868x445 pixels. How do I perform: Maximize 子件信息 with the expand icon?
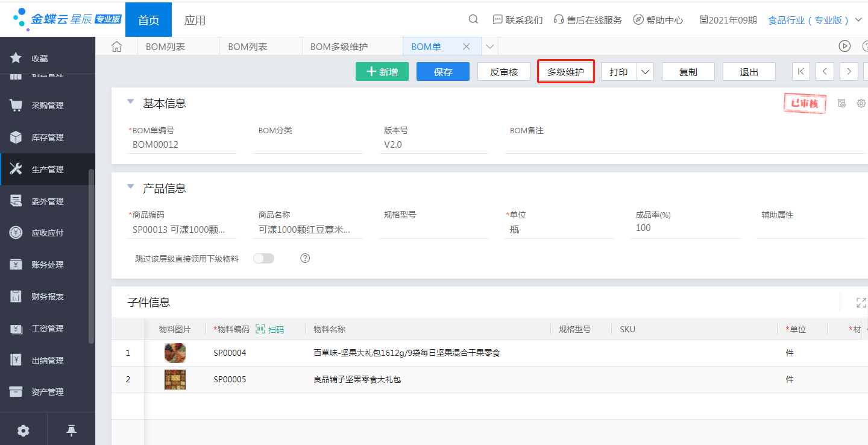pos(861,302)
